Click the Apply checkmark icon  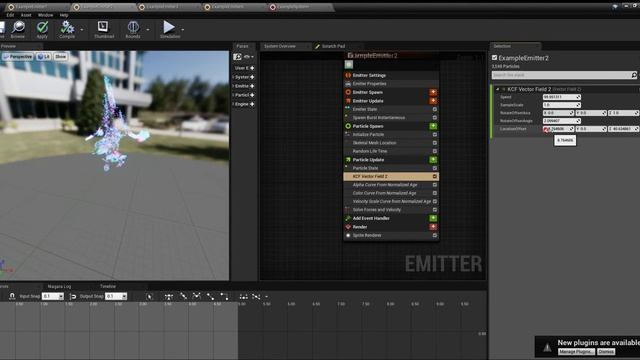coord(42,28)
